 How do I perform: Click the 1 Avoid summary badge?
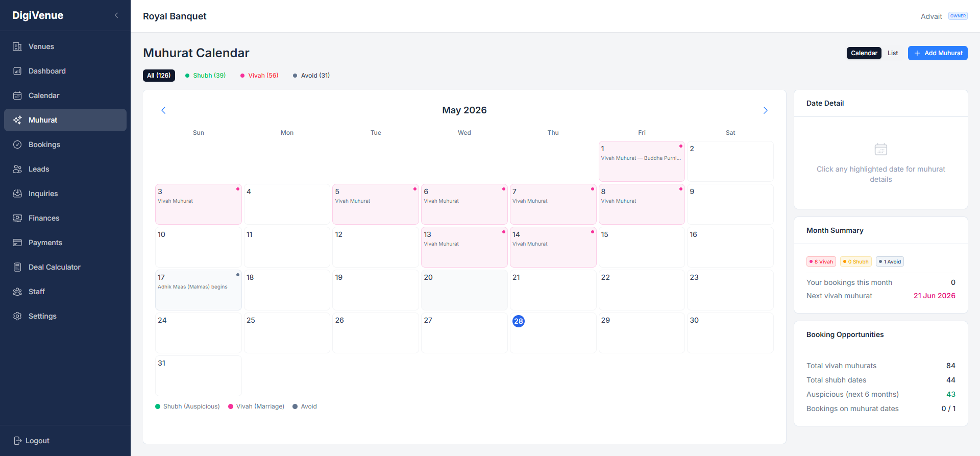[x=890, y=261]
